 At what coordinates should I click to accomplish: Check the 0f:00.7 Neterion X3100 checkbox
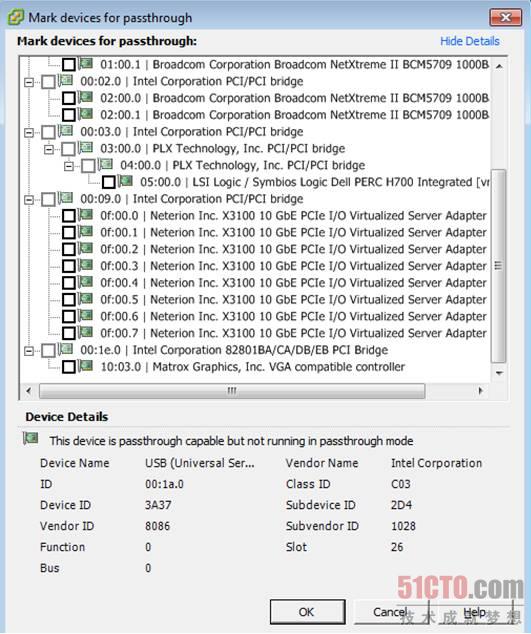tap(69, 333)
